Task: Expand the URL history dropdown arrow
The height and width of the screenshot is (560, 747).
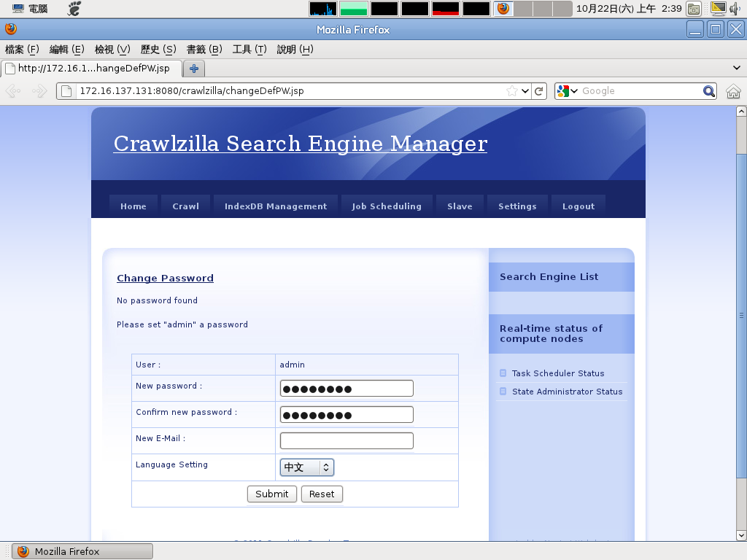Action: [x=525, y=91]
